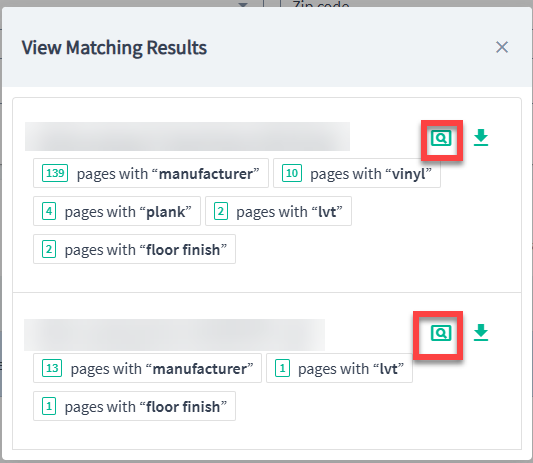Open 13 pages with "manufacturer" tag

[x=148, y=368]
